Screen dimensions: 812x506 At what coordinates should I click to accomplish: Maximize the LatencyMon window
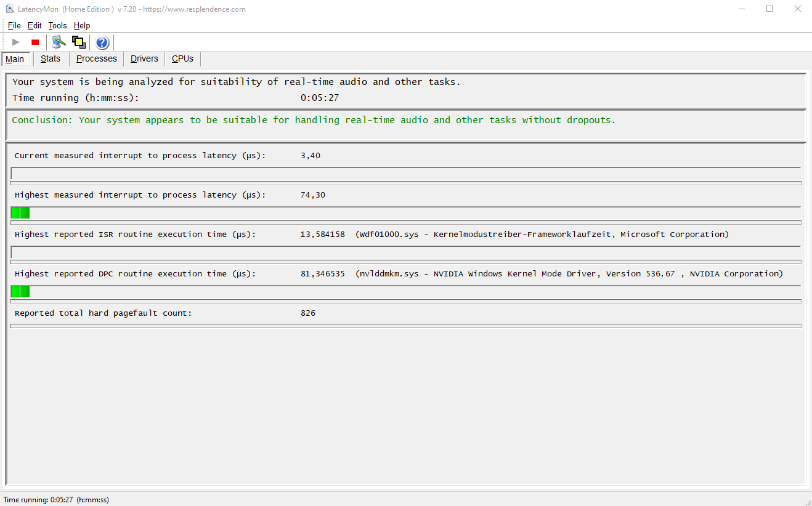tap(769, 9)
